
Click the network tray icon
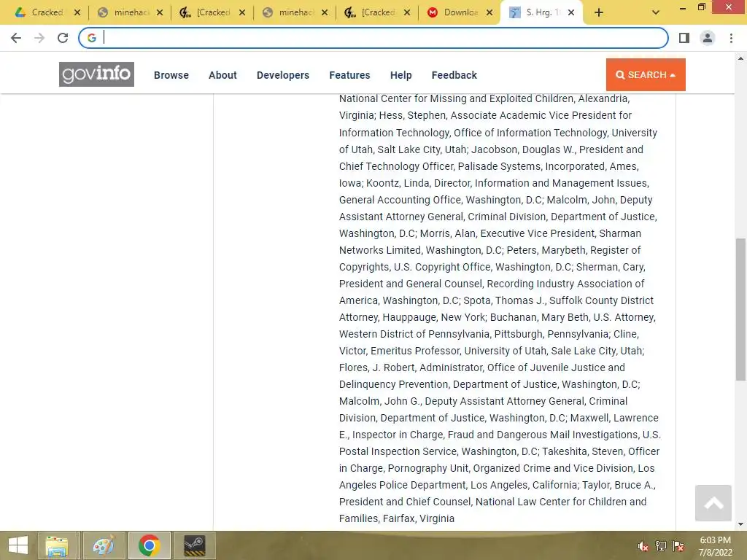point(661,546)
